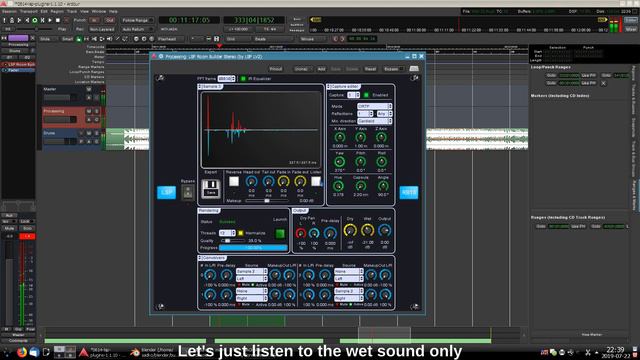Click the Save floppy disk export icon
The image size is (640, 360).
click(x=211, y=188)
